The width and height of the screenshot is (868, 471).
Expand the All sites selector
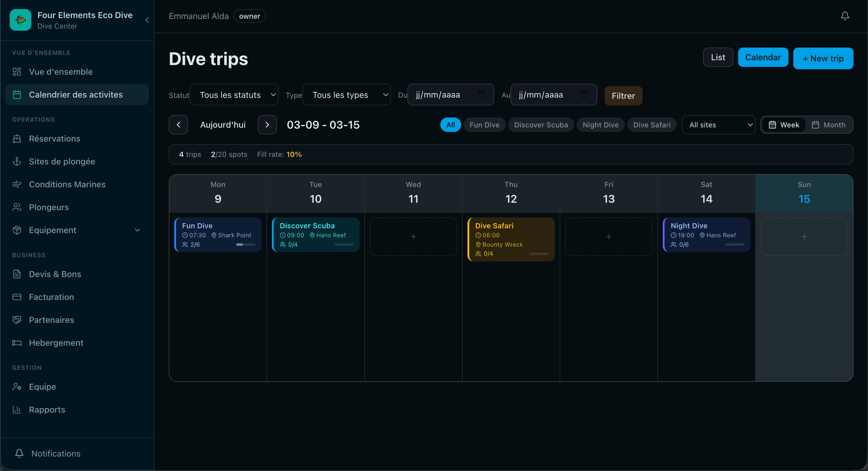pos(719,125)
